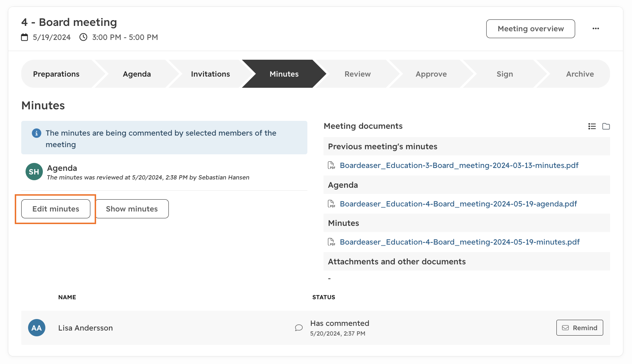Click the minutes reviewed by Sebastian Hansen text
The width and height of the screenshot is (632, 364).
[148, 177]
